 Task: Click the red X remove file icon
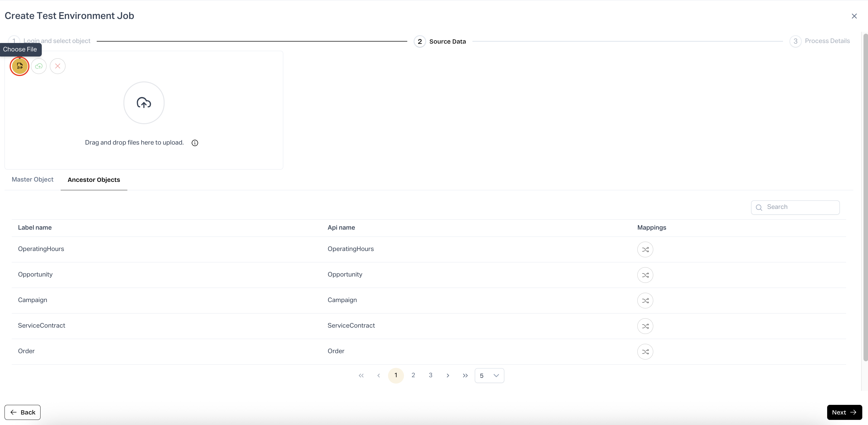tap(58, 66)
